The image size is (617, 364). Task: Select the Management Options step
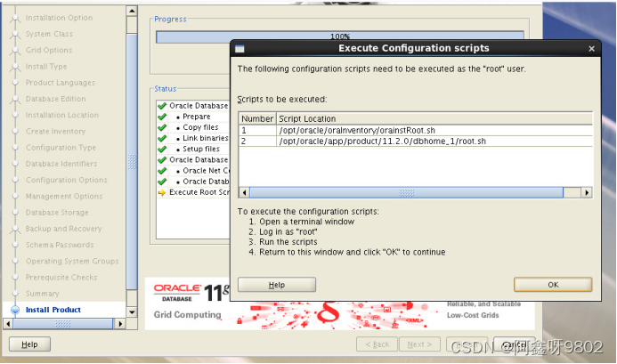[64, 196]
